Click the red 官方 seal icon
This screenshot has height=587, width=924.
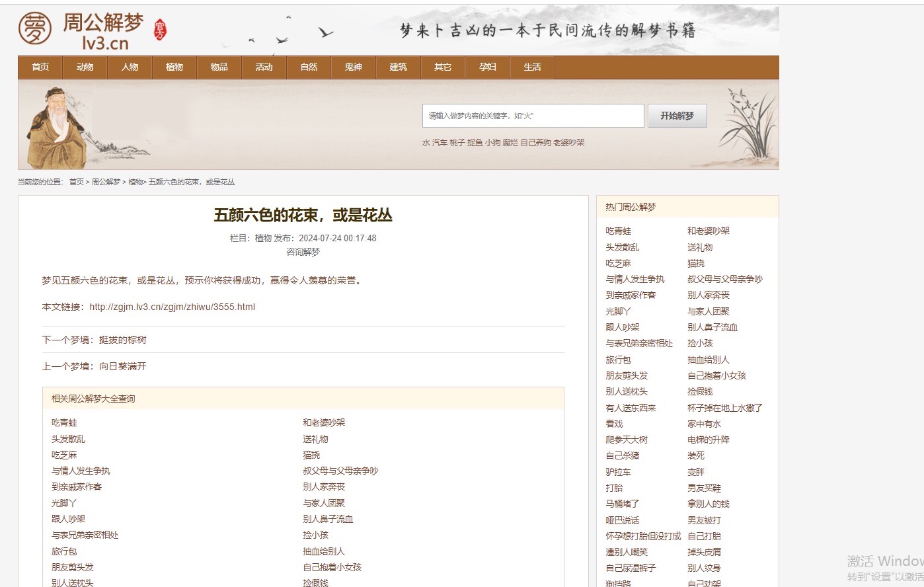(x=160, y=30)
